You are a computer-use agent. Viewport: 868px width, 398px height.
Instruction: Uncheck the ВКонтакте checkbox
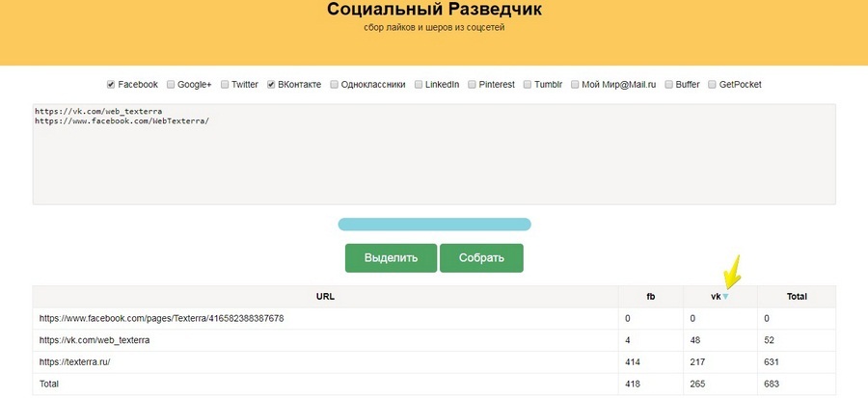click(271, 85)
